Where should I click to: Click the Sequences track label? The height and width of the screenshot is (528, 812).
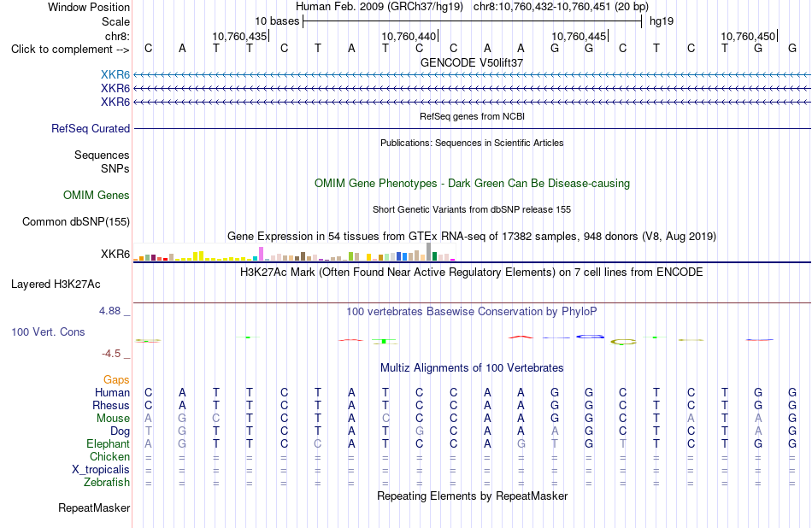tap(102, 155)
